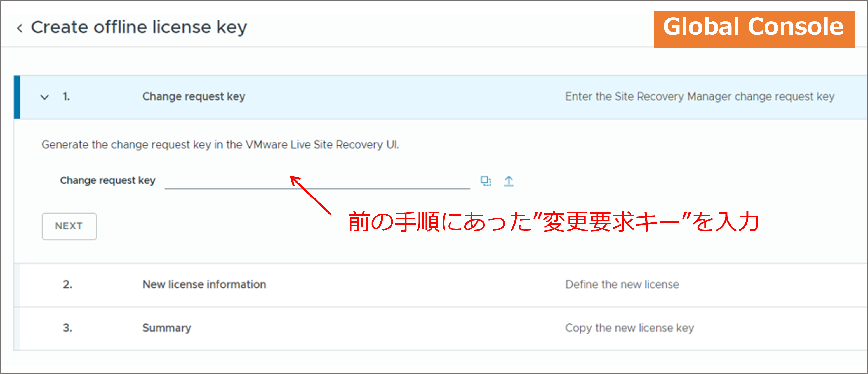Viewport: 868px width, 374px height.
Task: Collapse step 1 using the chevron
Action: [x=44, y=97]
